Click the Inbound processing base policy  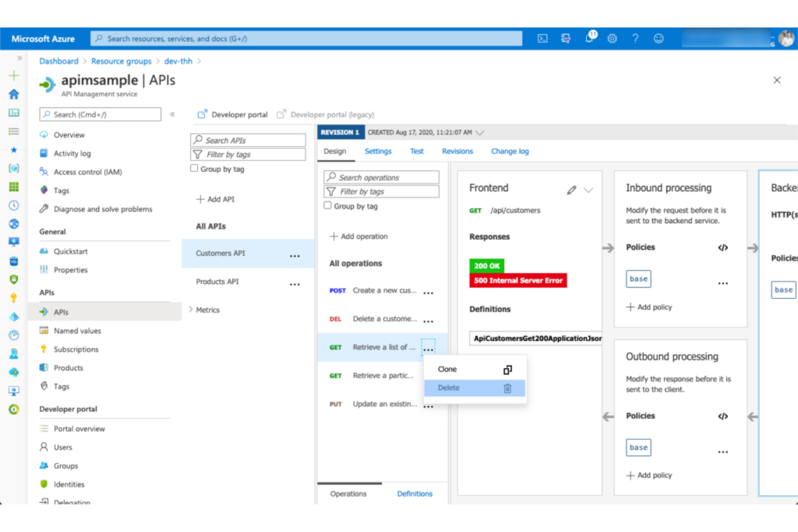coord(638,279)
